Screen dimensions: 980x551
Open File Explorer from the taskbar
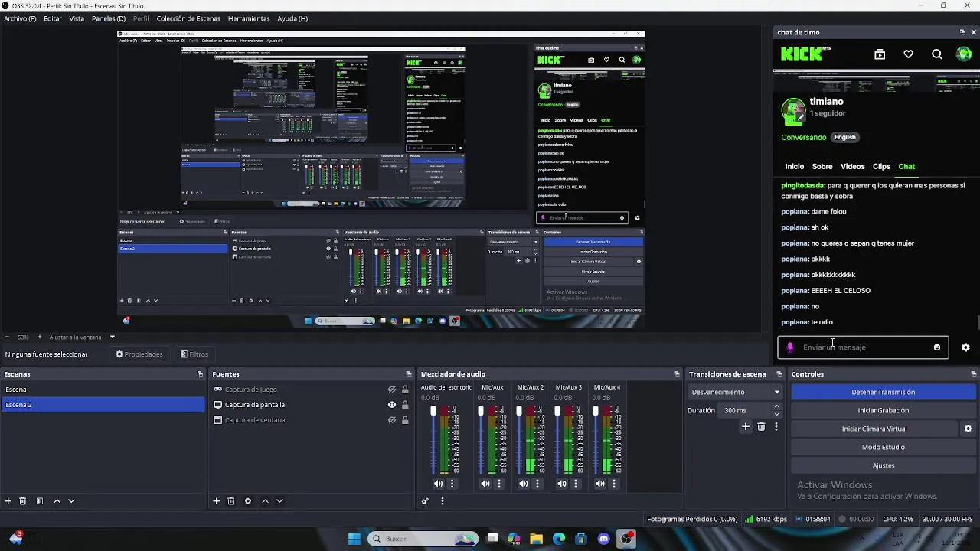coord(537,539)
